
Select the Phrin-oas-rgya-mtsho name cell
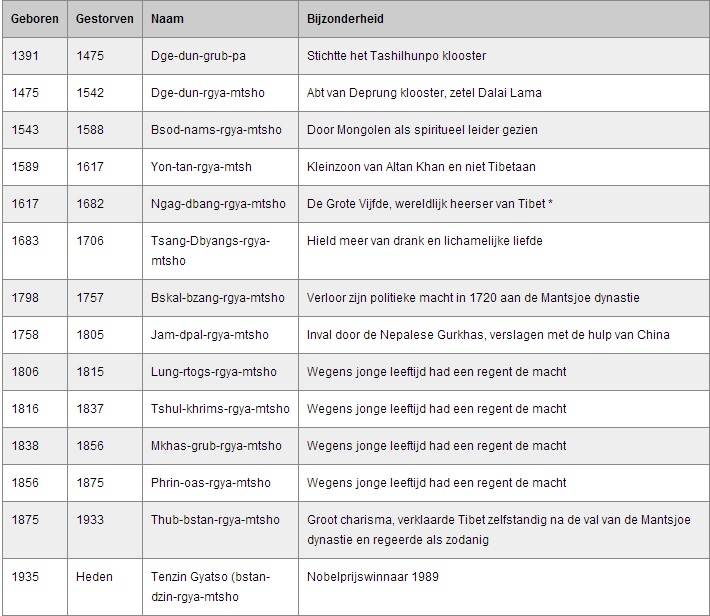(211, 483)
